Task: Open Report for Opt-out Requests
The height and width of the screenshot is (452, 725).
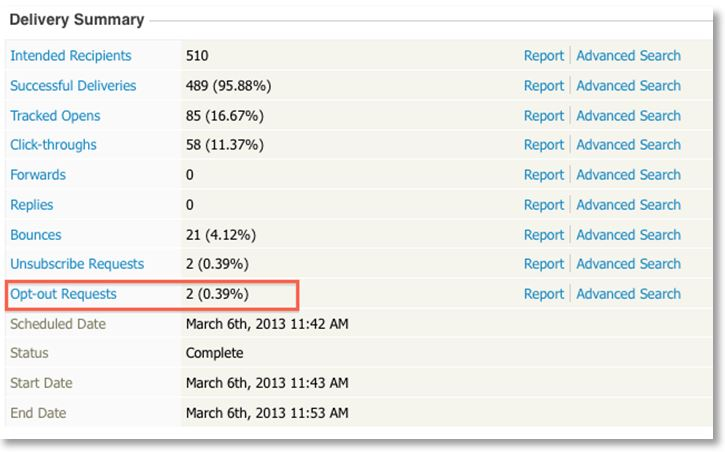Action: [544, 294]
